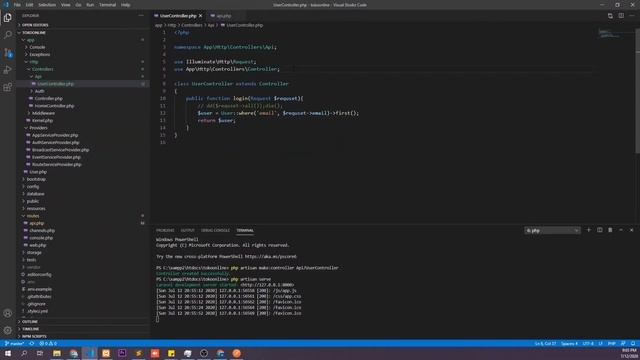Open Explorer panel more actions ellipsis

[x=141, y=16]
